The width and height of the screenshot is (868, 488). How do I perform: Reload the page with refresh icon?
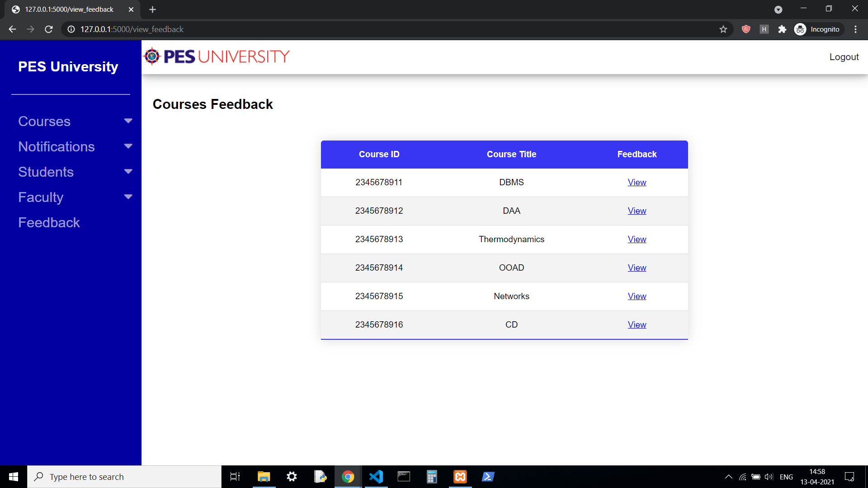49,29
